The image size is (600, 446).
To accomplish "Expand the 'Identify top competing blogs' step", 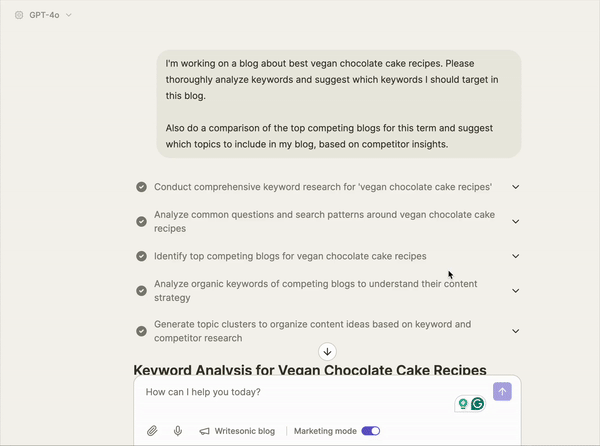I will point(516,256).
